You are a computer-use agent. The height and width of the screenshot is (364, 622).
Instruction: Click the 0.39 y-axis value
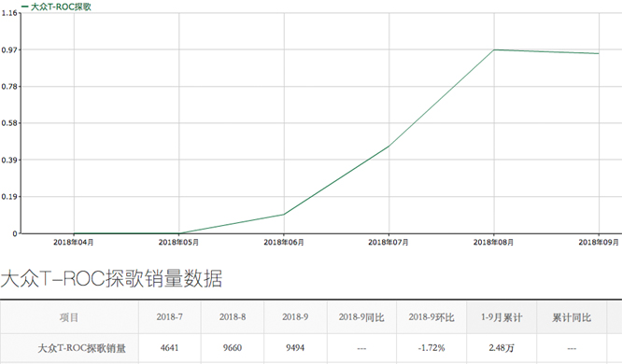(x=9, y=160)
